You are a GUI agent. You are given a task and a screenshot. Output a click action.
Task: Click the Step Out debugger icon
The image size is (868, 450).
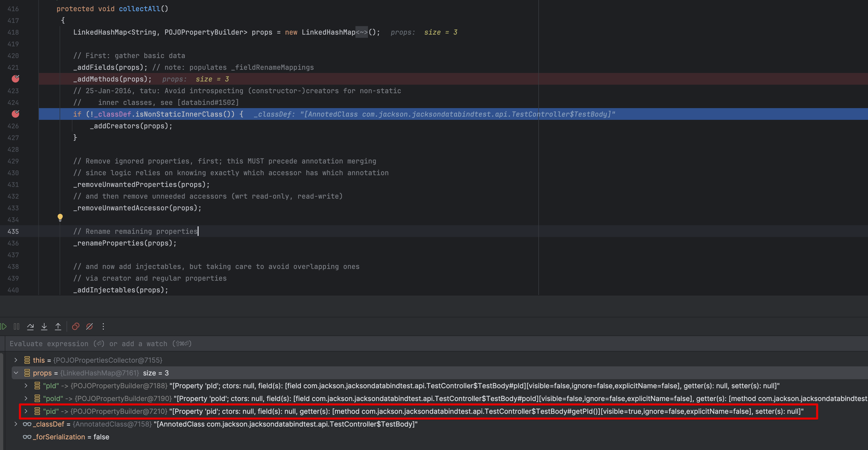[58, 326]
